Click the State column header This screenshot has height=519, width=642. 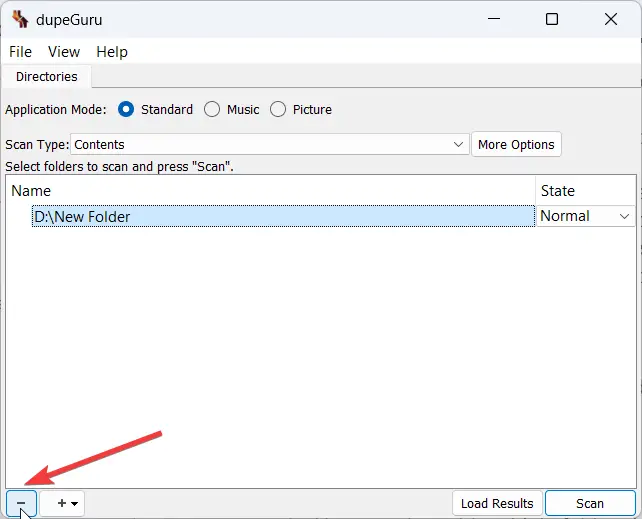[x=585, y=191]
